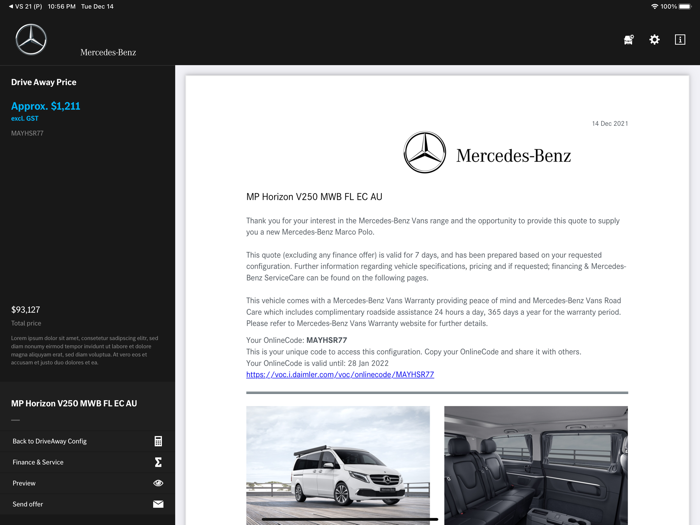700x525 pixels.
Task: Select the Preview menu item
Action: (88, 483)
